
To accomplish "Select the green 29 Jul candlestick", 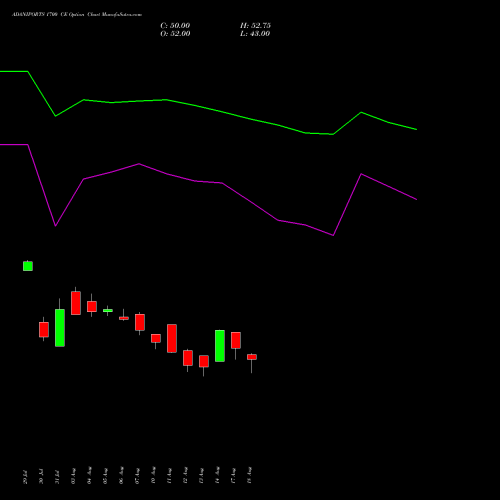I will coord(28,266).
